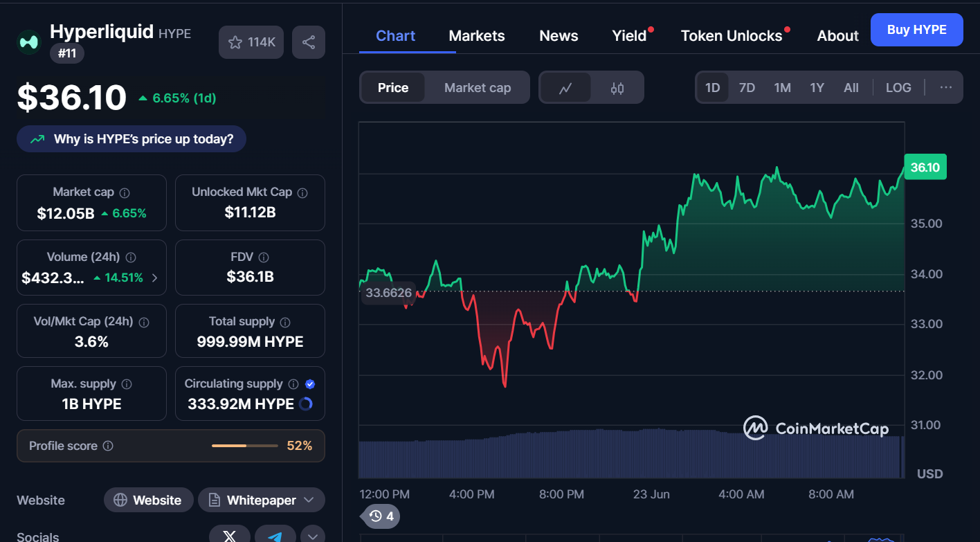Click the 1B HYPE max supply value
Screen dimensions: 980x542
point(91,404)
